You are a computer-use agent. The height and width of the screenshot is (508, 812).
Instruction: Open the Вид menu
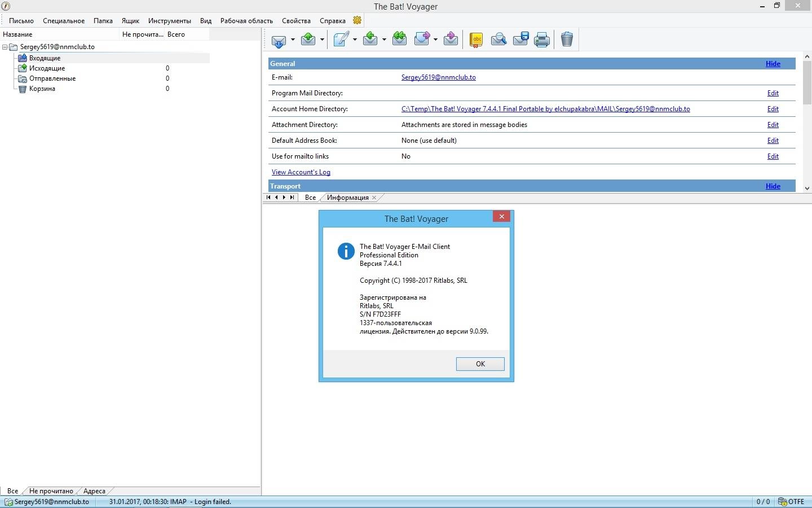click(206, 21)
